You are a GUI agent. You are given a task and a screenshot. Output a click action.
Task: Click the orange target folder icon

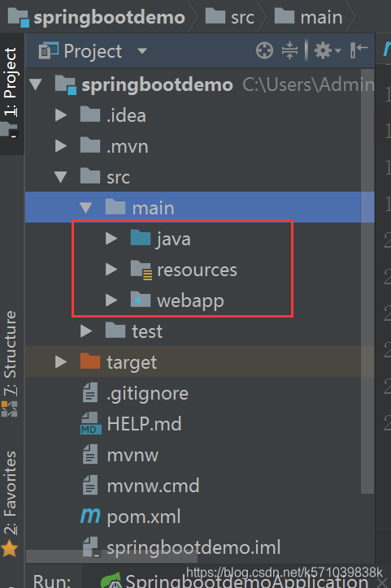90,361
